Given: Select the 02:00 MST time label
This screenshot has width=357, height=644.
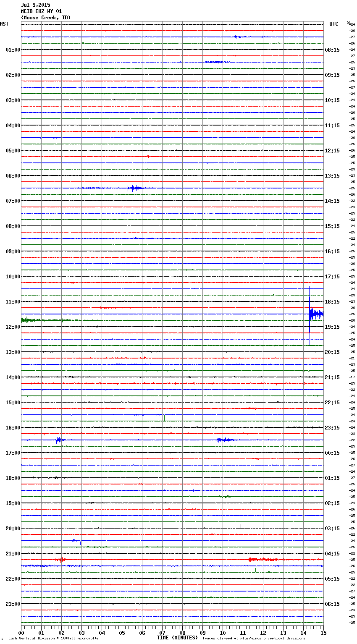Looking at the screenshot, I should pyautogui.click(x=13, y=75).
